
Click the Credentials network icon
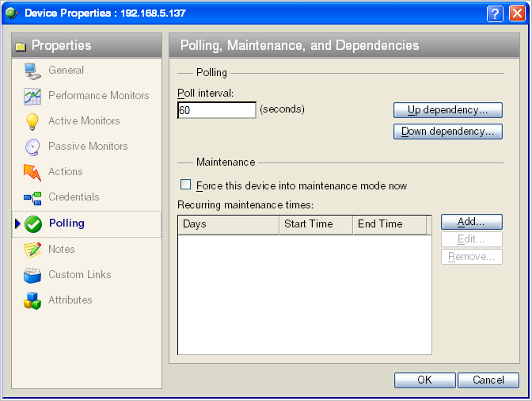(32, 198)
